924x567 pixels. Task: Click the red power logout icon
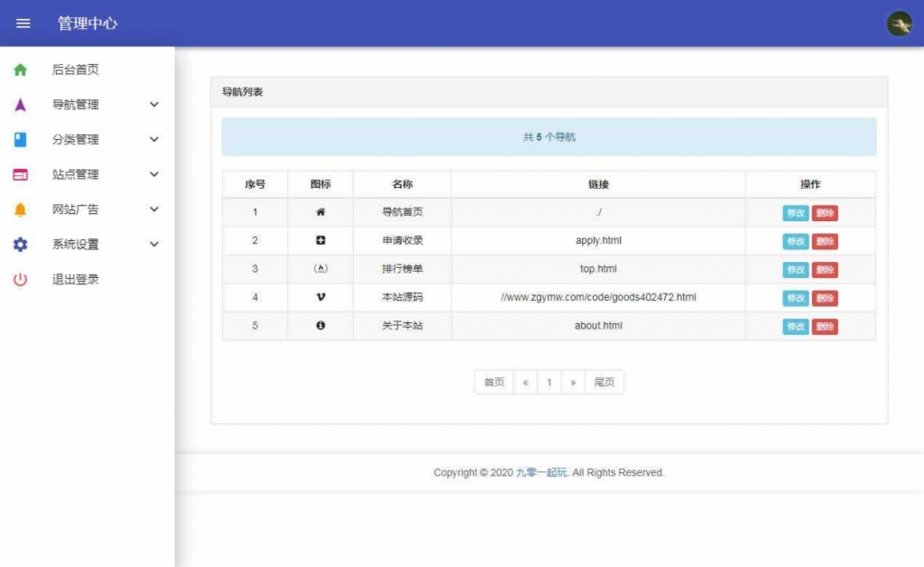point(20,279)
